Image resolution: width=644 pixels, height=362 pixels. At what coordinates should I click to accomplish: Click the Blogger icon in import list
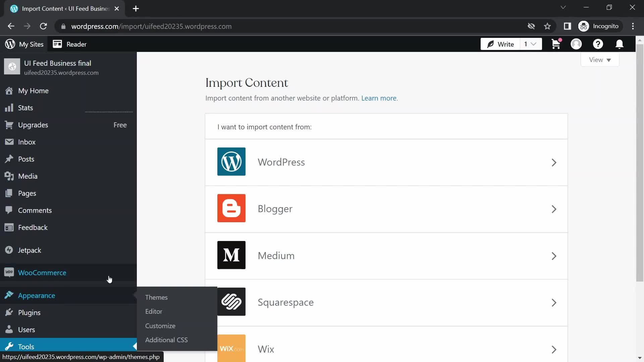231,208
